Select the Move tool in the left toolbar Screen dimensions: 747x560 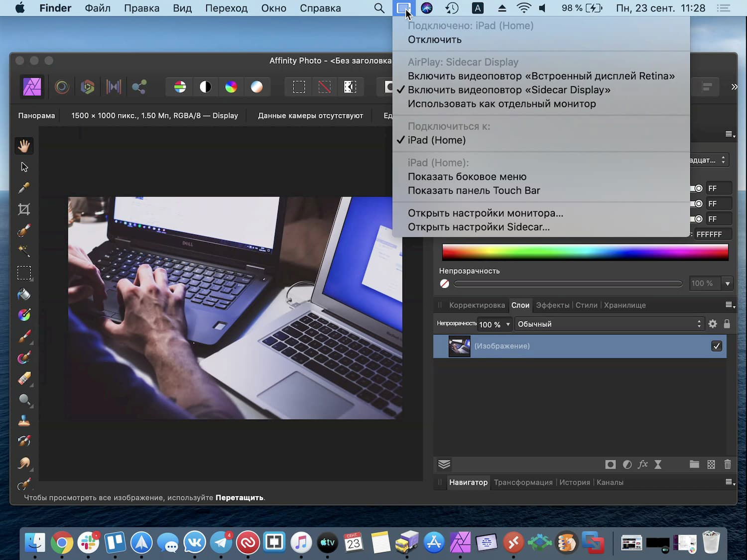(x=24, y=167)
